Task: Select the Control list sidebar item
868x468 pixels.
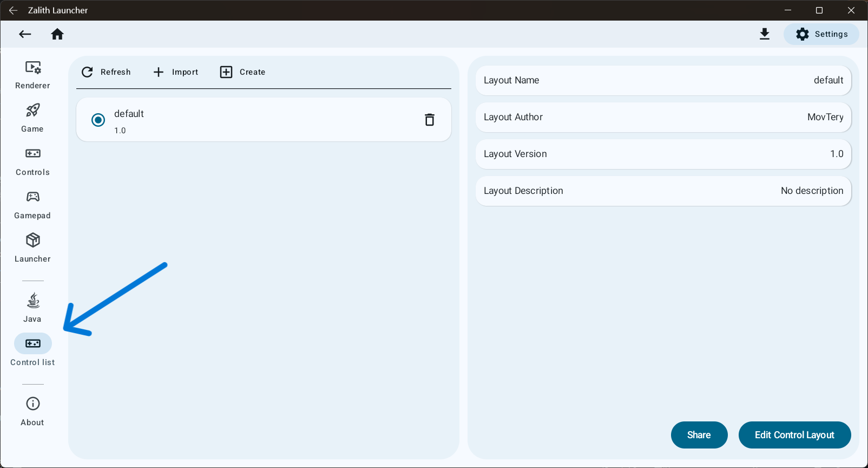Action: (x=32, y=351)
